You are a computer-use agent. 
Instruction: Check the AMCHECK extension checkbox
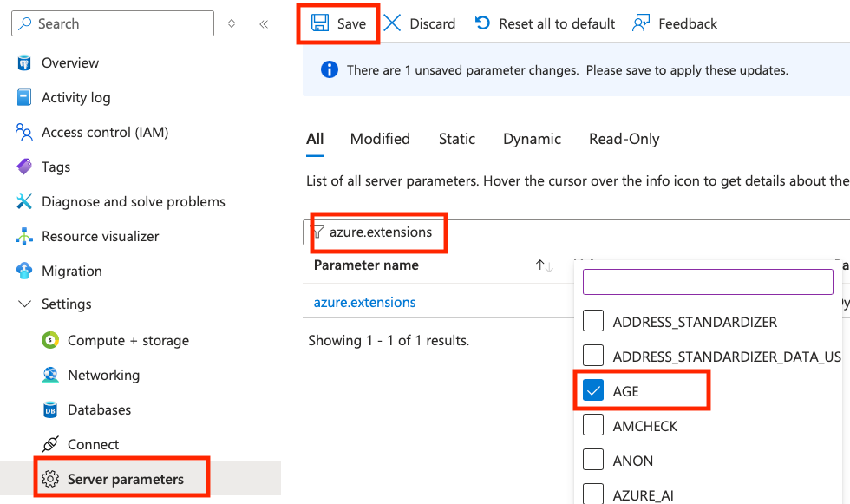click(593, 425)
